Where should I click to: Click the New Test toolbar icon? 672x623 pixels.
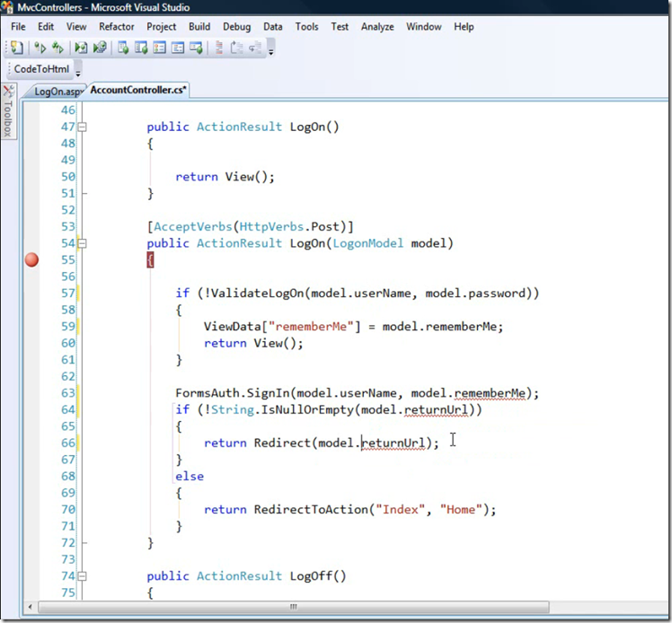[x=16, y=48]
